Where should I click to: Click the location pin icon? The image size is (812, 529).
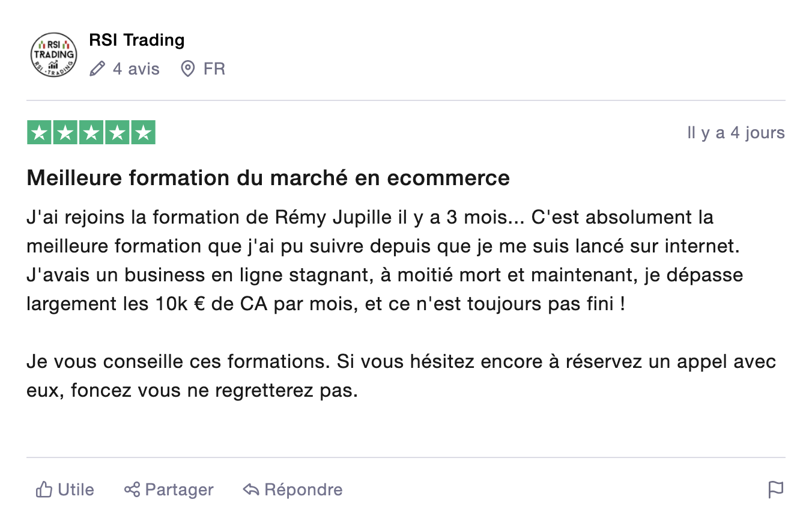pyautogui.click(x=188, y=69)
